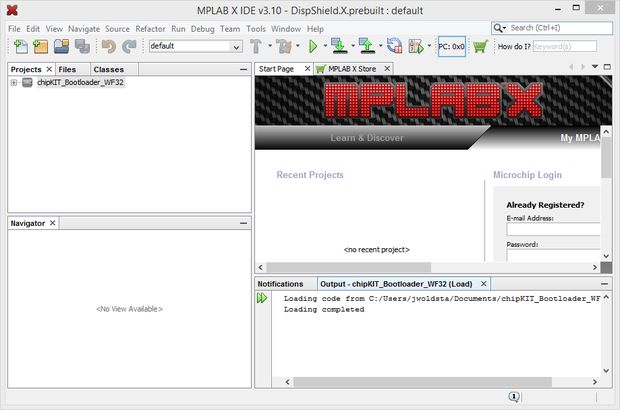Click the chipKIT_Bootloader_WF32 project chip icon
Viewport: 620px width, 410px height.
[x=27, y=82]
